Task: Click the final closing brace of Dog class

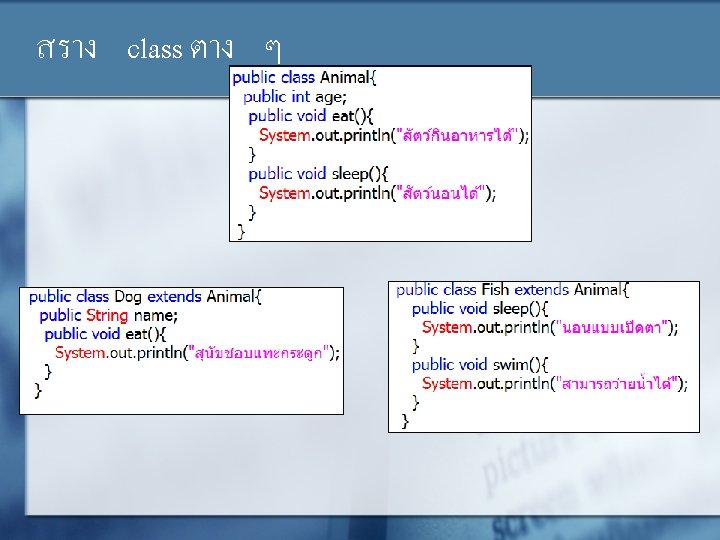Action: pos(38,391)
